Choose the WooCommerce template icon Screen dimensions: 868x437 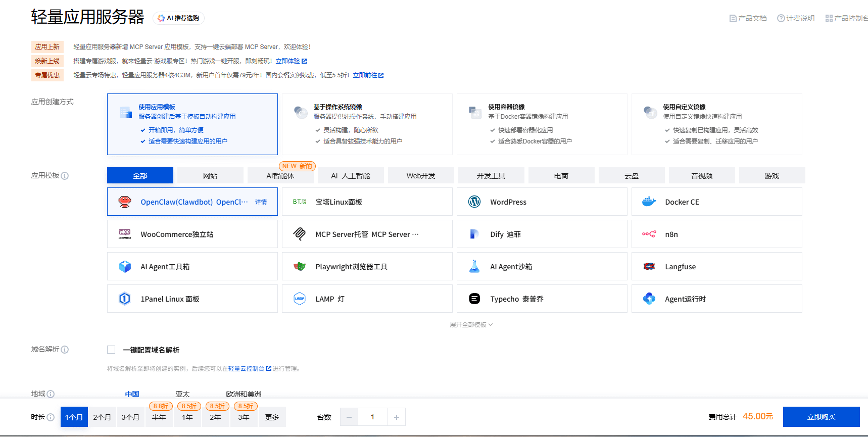pyautogui.click(x=125, y=234)
